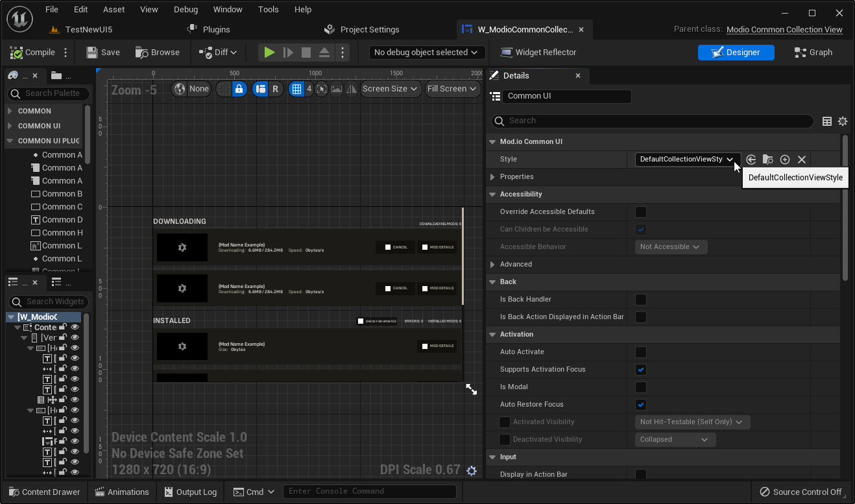Use selected asset arrow for Style
Viewport: 855px width, 504px height.
pos(751,160)
